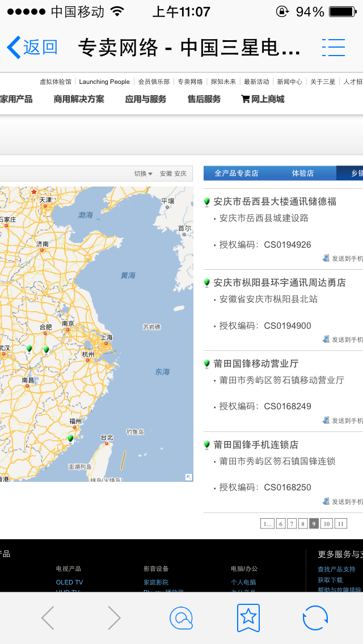Screen dimensions: 363x644
Task: Open the list menu icon in header
Action: coord(334,47)
